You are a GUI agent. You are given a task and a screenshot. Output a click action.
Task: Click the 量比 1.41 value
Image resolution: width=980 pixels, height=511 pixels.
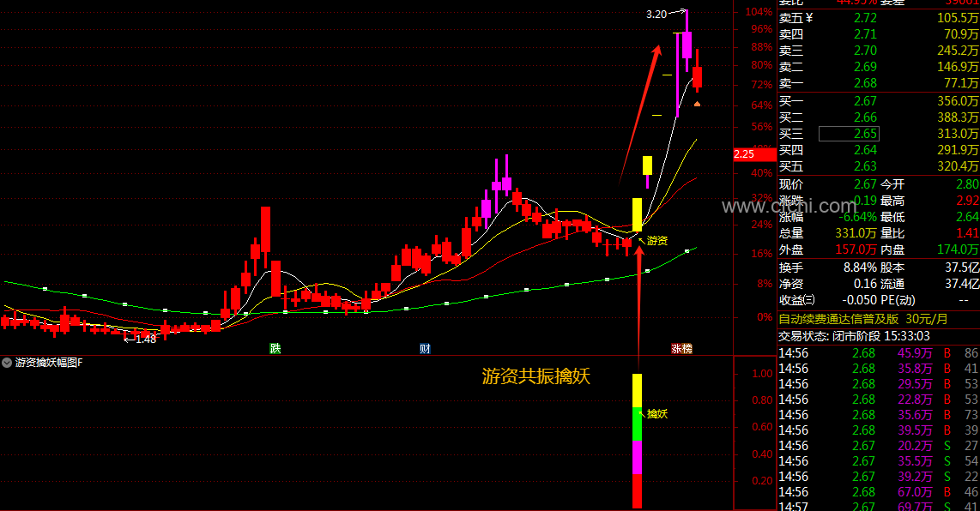(967, 233)
